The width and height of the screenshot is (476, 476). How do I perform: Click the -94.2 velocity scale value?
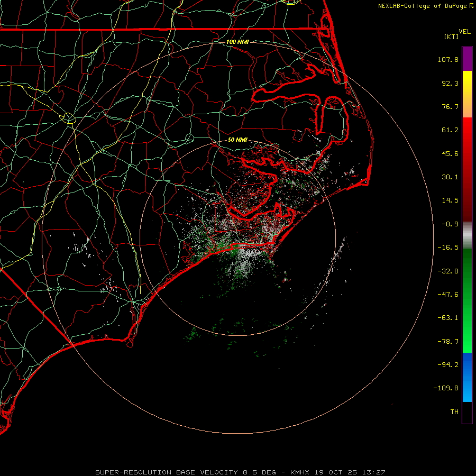[x=448, y=364]
